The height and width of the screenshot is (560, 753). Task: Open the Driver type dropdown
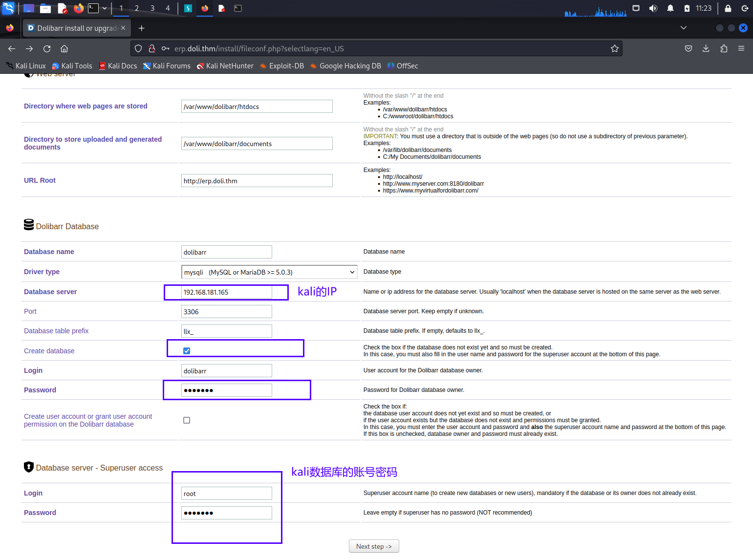click(x=269, y=272)
